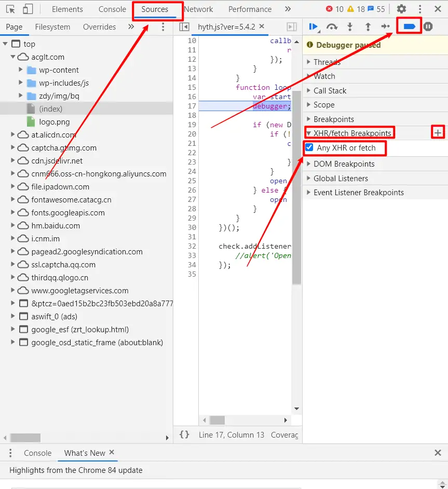Resume script execution with the blue play icon
Image resolution: width=448 pixels, height=489 pixels.
pyautogui.click(x=315, y=25)
